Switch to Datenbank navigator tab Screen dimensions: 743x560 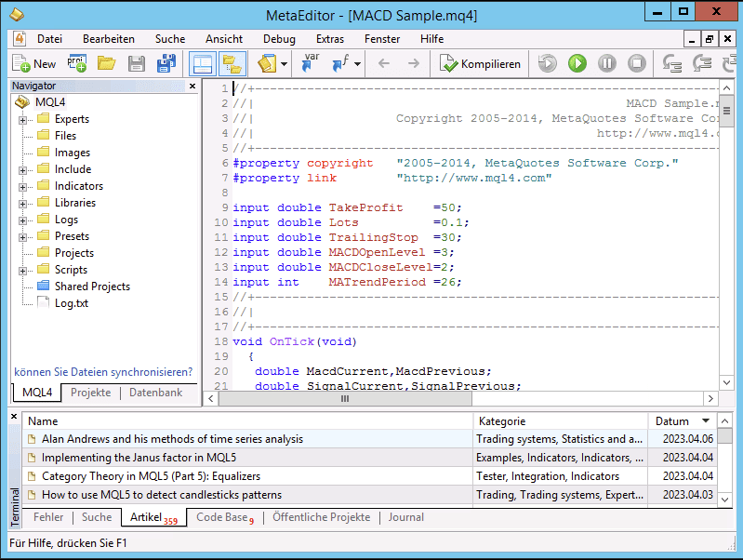[x=155, y=393]
